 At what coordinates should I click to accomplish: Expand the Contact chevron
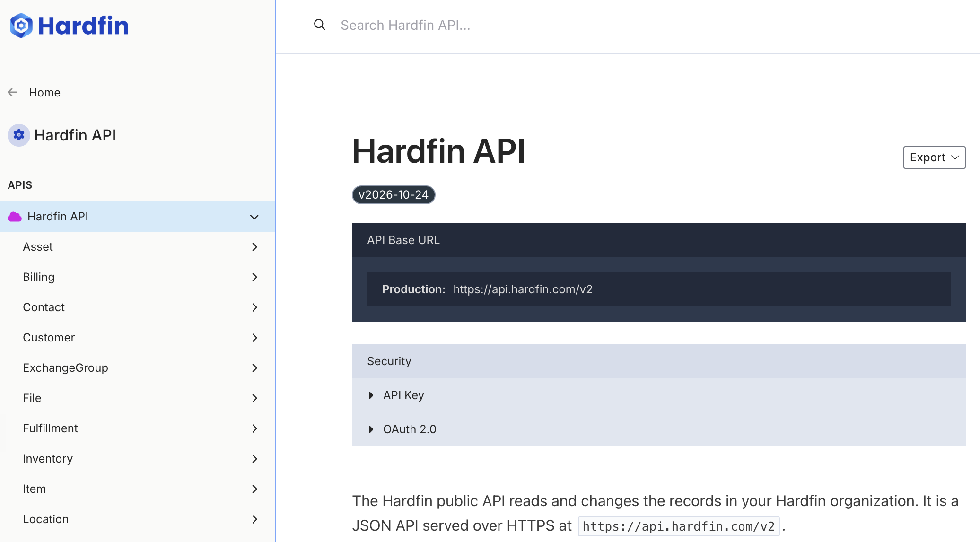point(255,307)
